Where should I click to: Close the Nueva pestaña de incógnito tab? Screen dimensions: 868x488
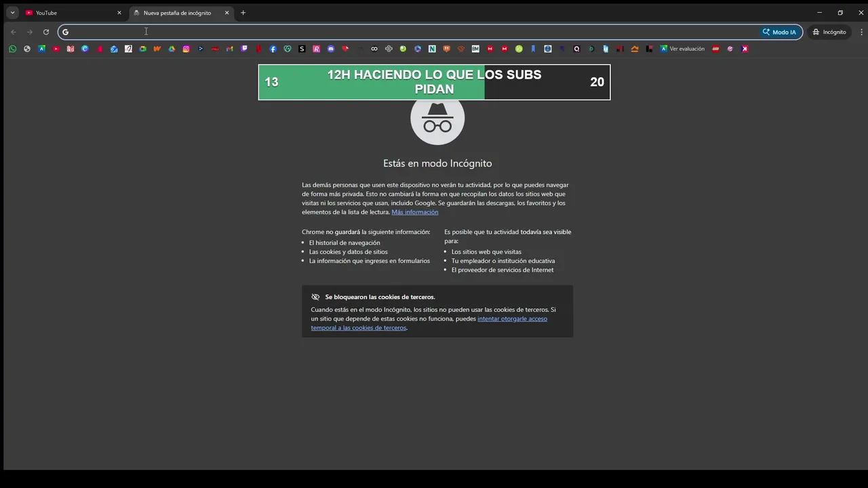pyautogui.click(x=226, y=13)
